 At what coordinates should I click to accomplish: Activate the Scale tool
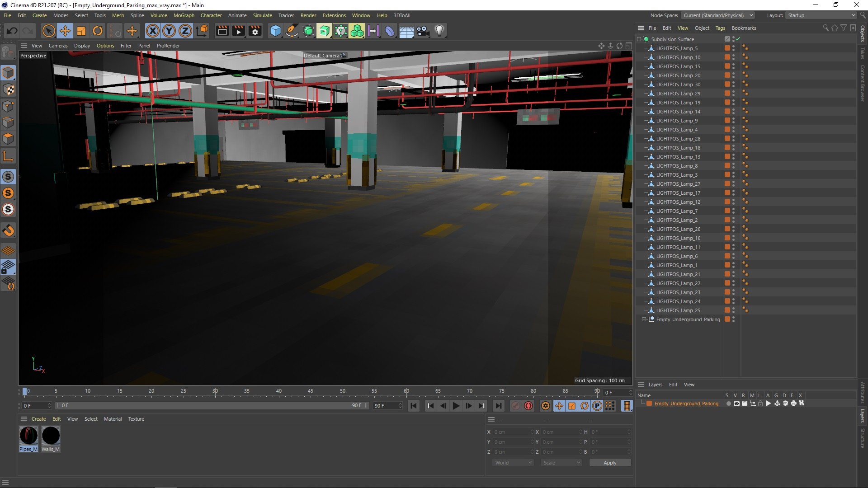pos(81,31)
